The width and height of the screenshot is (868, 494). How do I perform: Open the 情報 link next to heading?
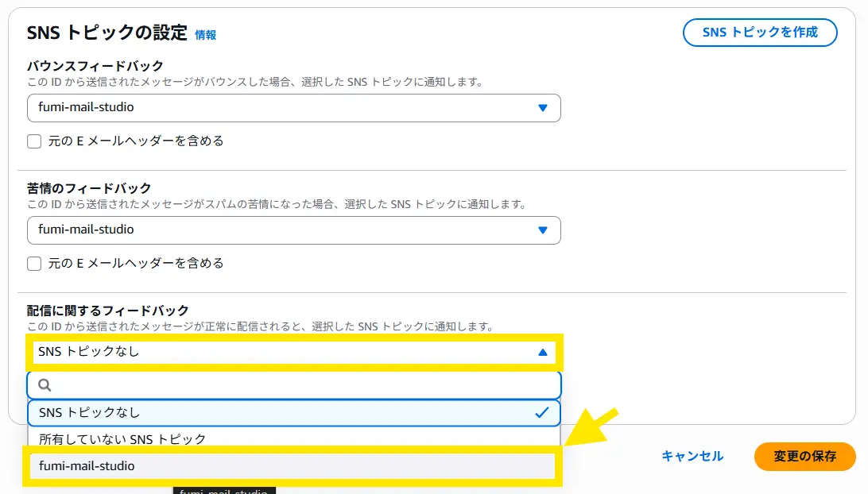[206, 35]
